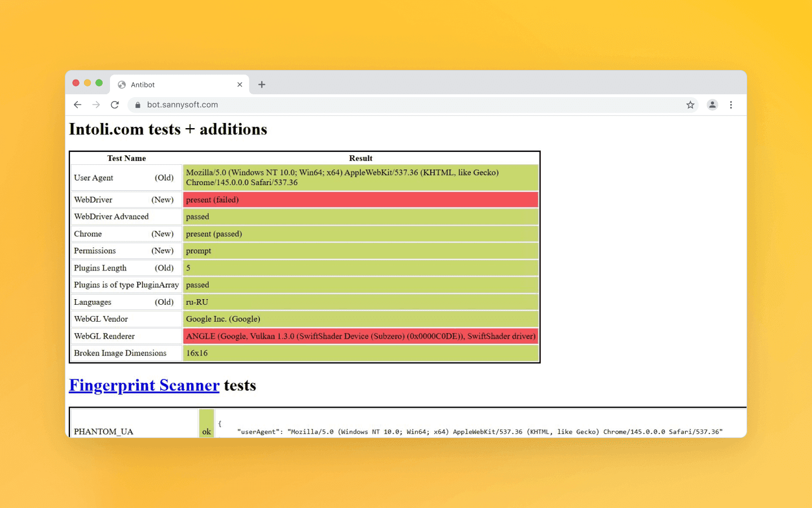Go back with the browser back arrow

coord(78,105)
